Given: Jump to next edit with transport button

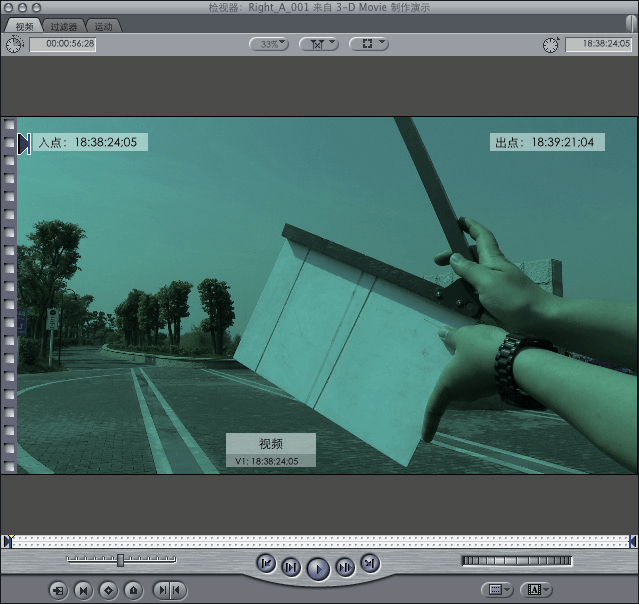Looking at the screenshot, I should (369, 563).
